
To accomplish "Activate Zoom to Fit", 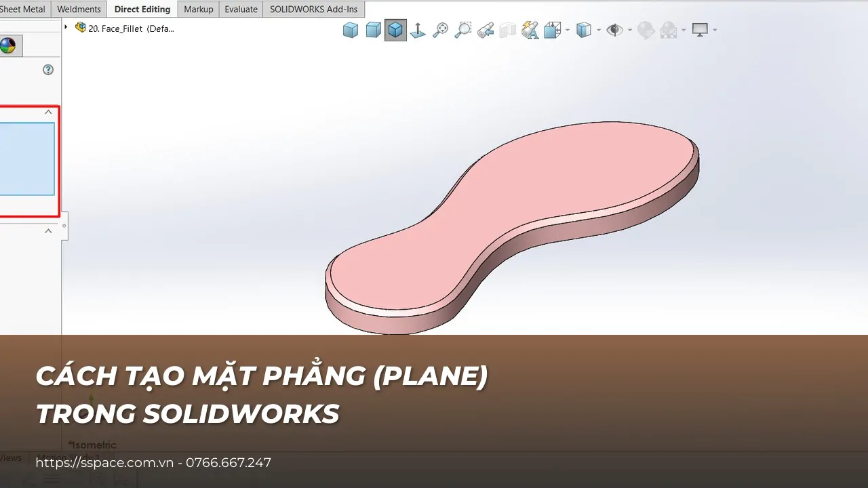I will (441, 30).
